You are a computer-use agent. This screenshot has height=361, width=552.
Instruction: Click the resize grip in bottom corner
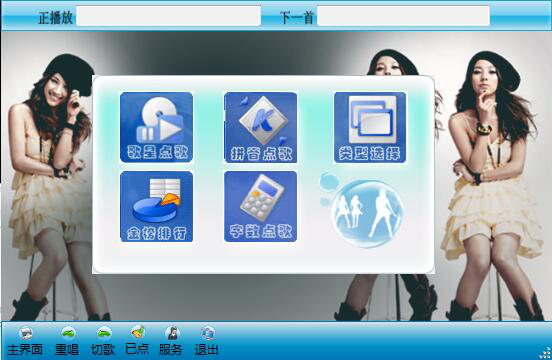[x=545, y=353]
